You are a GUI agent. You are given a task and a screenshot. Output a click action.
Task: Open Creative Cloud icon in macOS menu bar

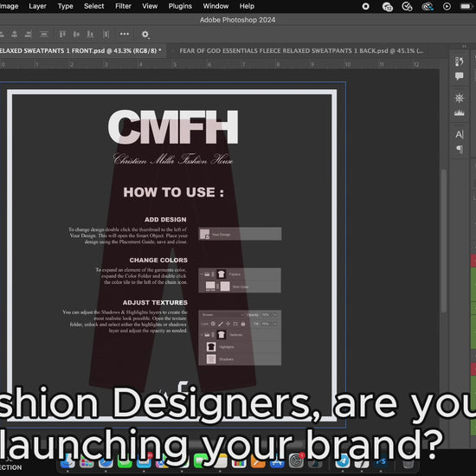point(428,6)
